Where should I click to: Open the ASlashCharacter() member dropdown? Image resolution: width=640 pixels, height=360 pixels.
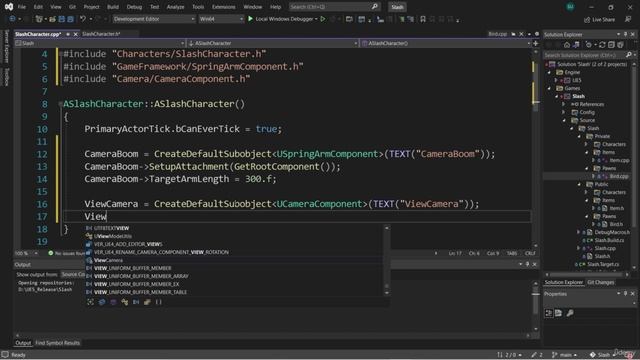(x=446, y=43)
